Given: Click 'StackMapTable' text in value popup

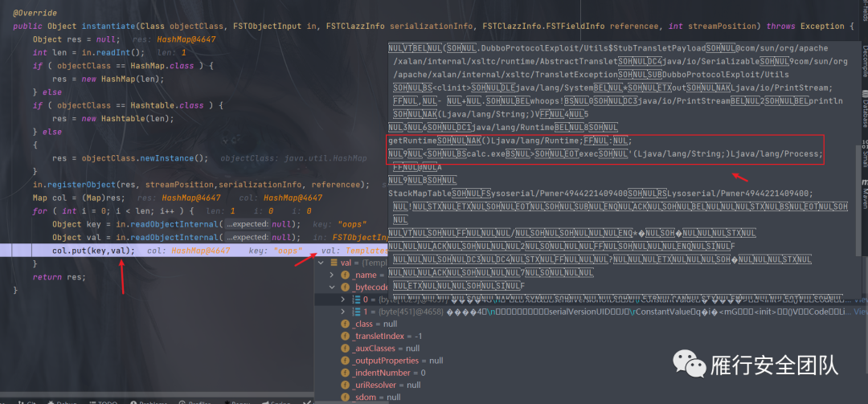Looking at the screenshot, I should pyautogui.click(x=420, y=193).
